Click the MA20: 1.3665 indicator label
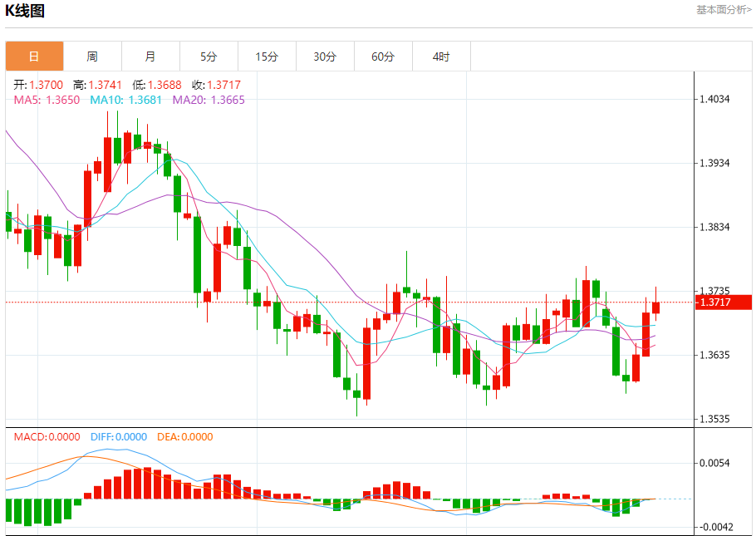This screenshot has height=536, width=756. 209,100
